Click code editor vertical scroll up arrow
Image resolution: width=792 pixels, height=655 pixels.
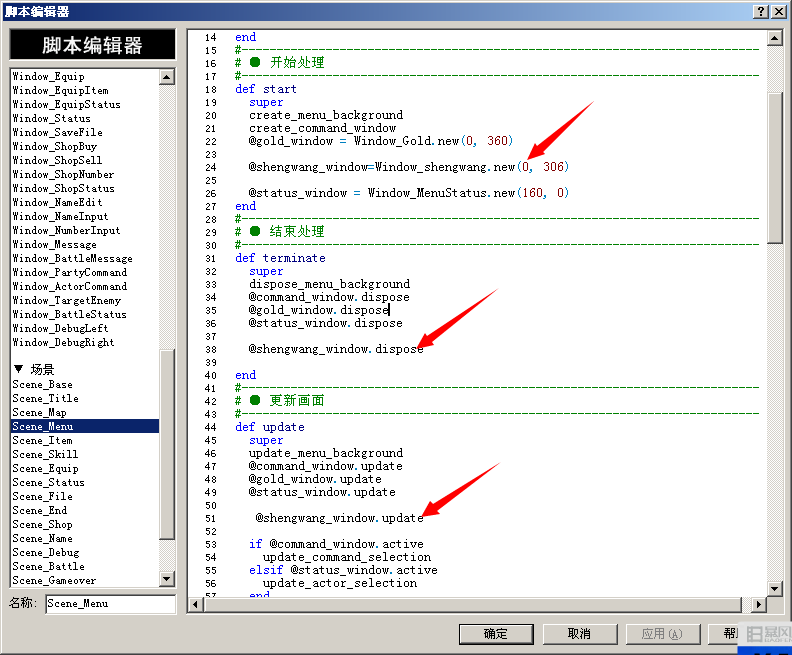tap(775, 38)
